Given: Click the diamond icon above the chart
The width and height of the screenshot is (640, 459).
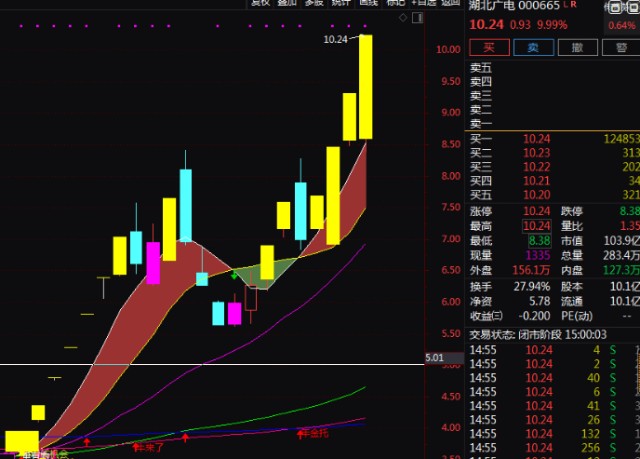Looking at the screenshot, I should (403, 18).
